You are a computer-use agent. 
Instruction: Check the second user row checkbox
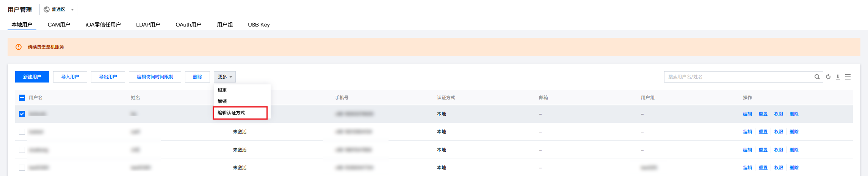[x=22, y=132]
